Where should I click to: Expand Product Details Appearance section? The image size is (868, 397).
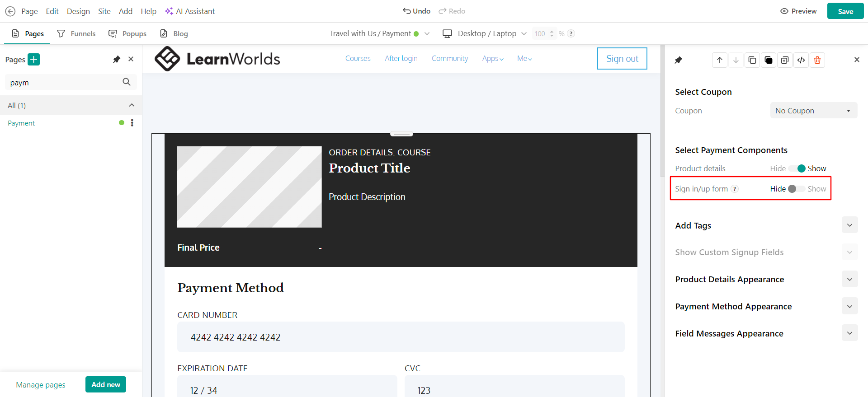[x=850, y=279]
